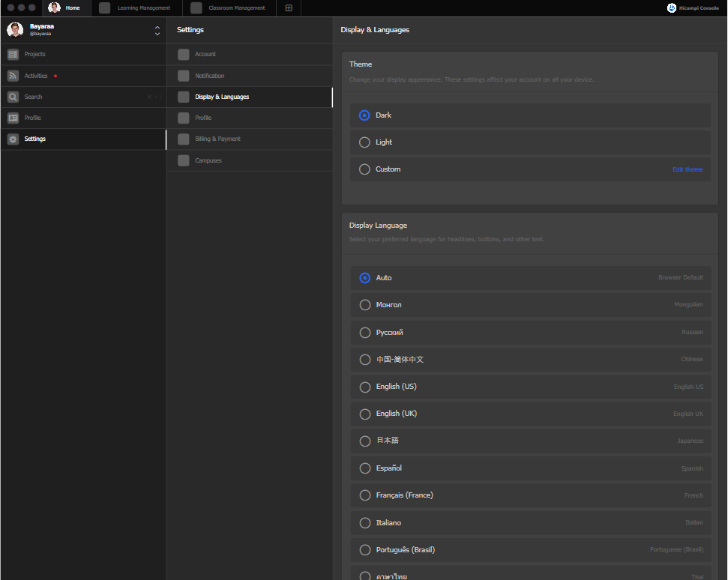Select Монгол as display language
Viewport: 728px width, 580px height.
364,304
